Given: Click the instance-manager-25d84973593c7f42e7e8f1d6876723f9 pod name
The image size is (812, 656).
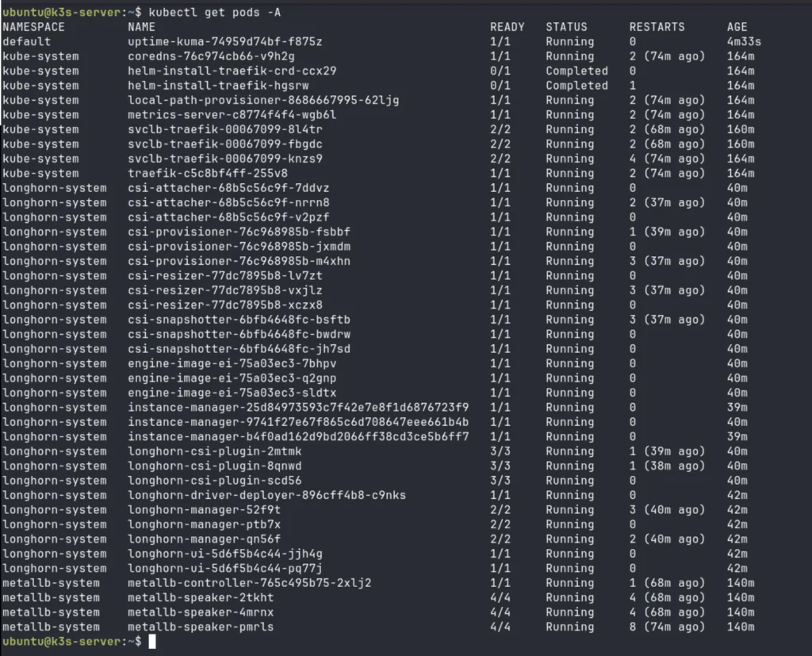Looking at the screenshot, I should coord(298,408).
